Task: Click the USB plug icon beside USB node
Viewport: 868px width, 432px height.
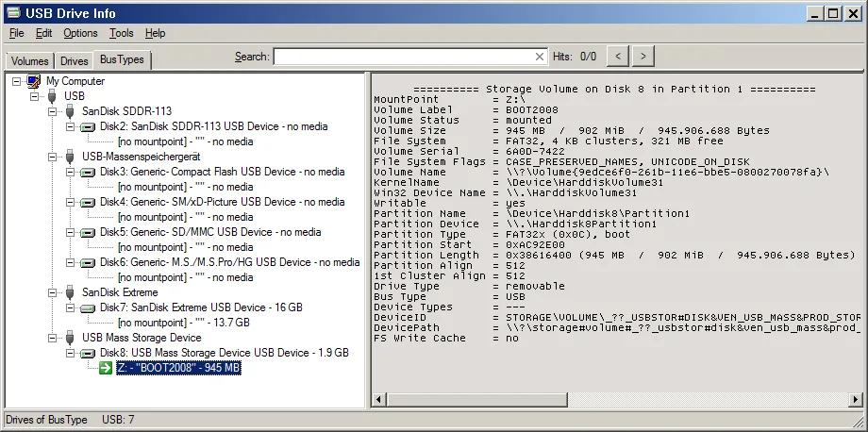Action: click(52, 96)
